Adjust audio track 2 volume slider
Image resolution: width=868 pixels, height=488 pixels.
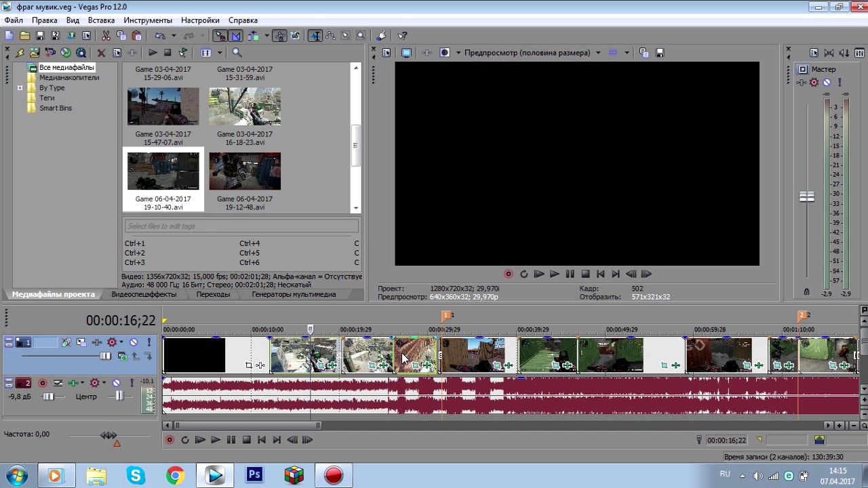[x=48, y=396]
